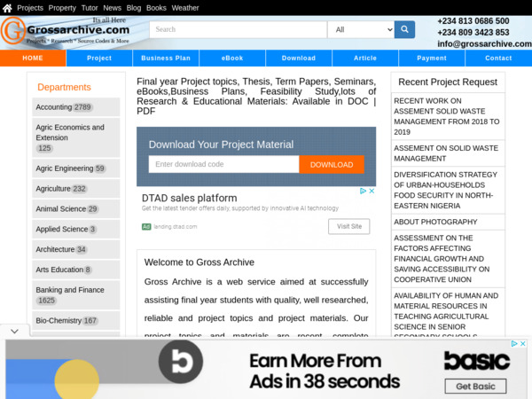Open the News top menu link

[113, 8]
